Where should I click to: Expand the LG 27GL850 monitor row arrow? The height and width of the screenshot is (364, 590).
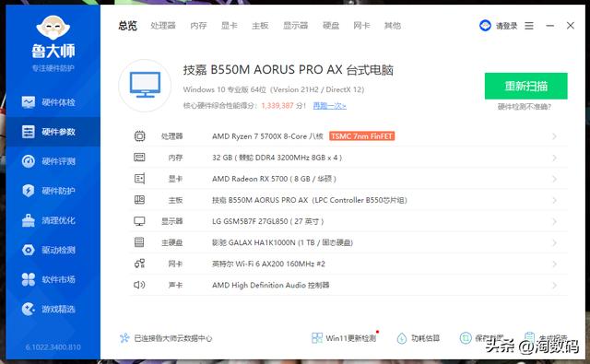[554, 221]
